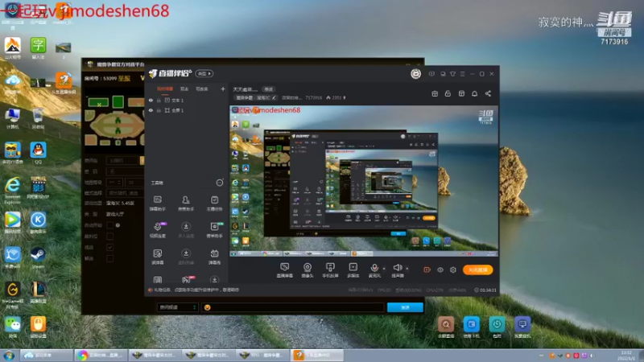Open stream settings gear icon
Viewport: 644px width, 362px height.
(453, 269)
